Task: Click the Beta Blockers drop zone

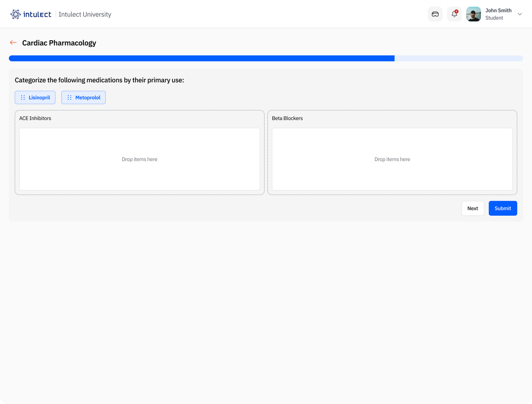Action: click(x=392, y=159)
